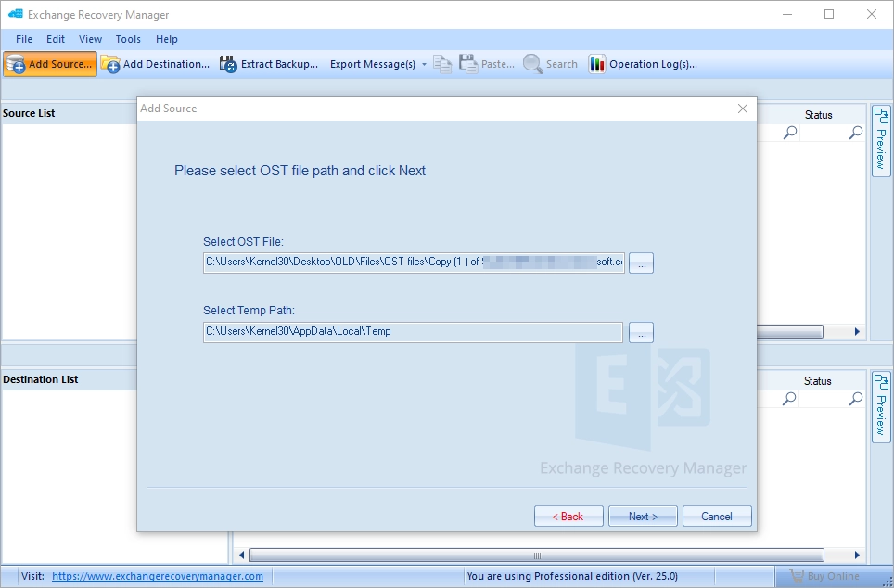
Task: Open the Help menu
Action: tap(166, 39)
